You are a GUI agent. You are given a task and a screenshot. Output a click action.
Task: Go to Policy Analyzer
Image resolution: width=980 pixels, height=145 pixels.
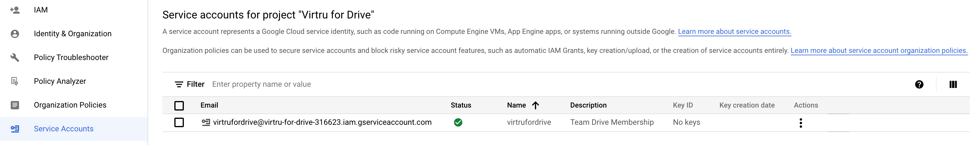(60, 81)
